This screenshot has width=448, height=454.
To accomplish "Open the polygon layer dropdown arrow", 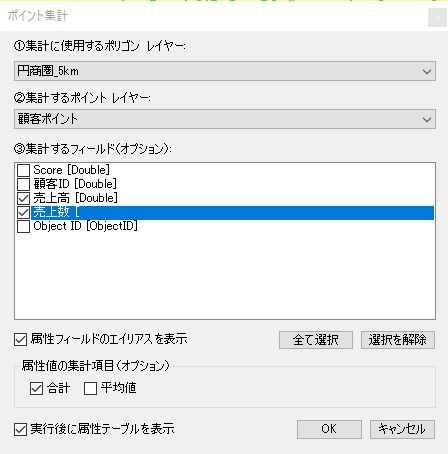I will tap(427, 71).
